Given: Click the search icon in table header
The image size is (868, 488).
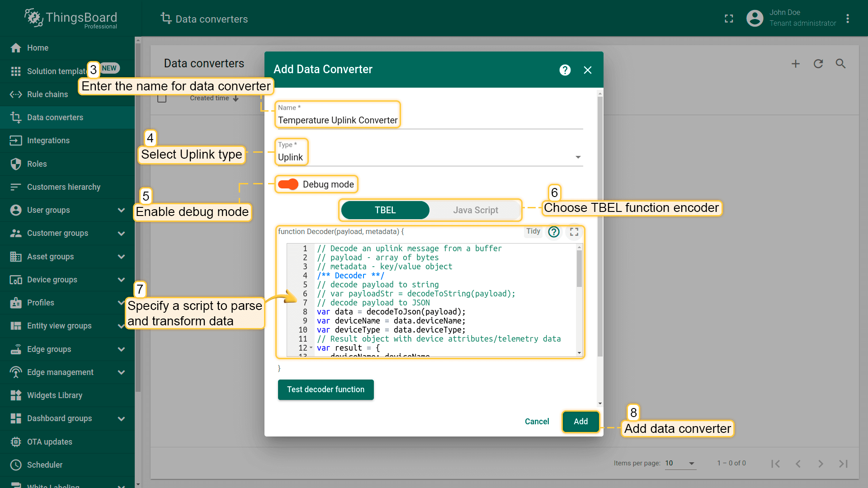Looking at the screenshot, I should tap(840, 64).
